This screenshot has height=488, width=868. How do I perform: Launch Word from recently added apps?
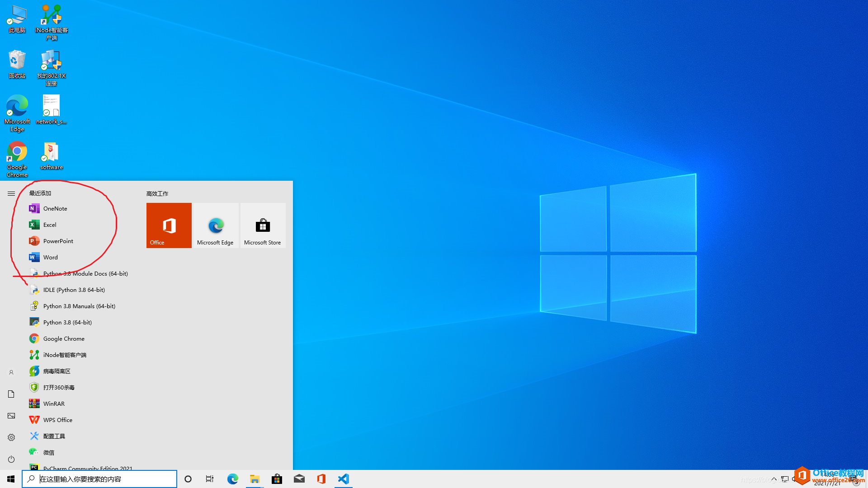[50, 257]
